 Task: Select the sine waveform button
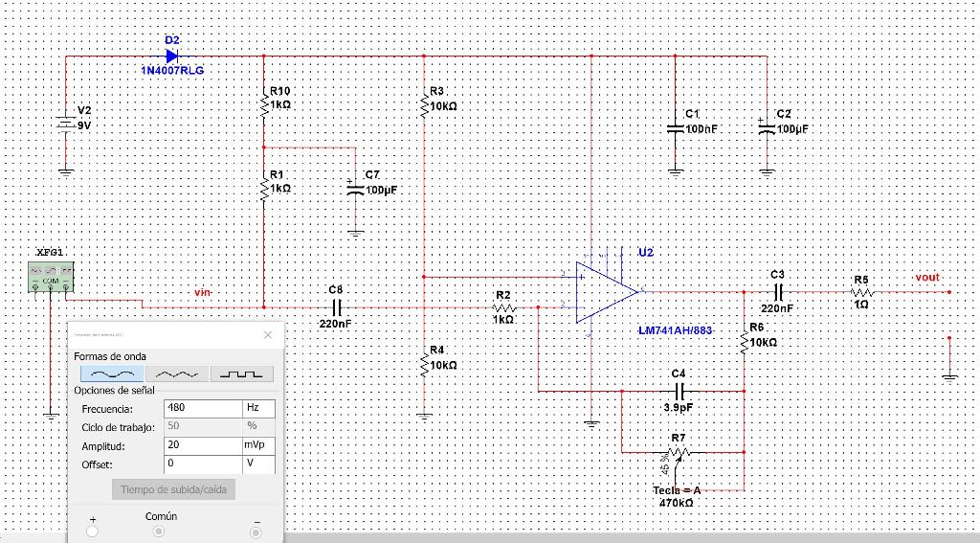coord(113,374)
